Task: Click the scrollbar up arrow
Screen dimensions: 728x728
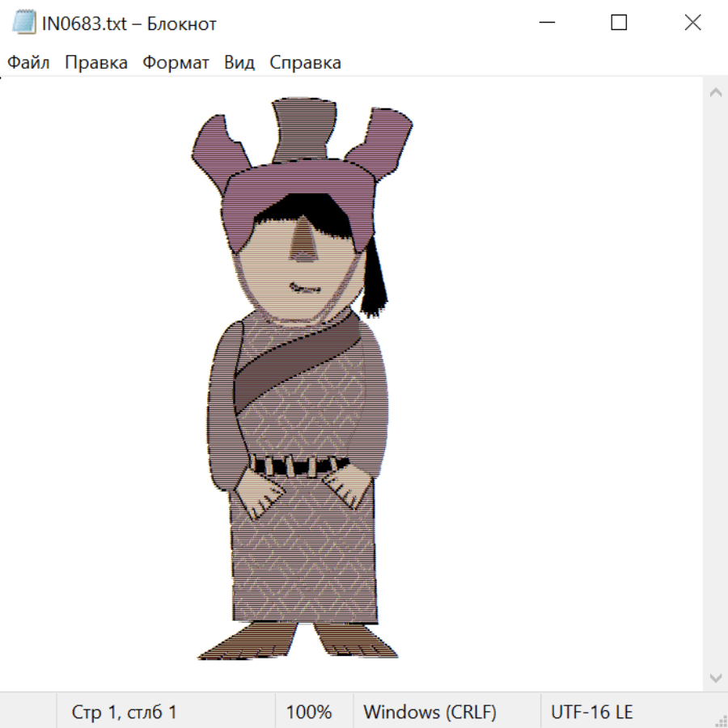Action: click(x=715, y=92)
